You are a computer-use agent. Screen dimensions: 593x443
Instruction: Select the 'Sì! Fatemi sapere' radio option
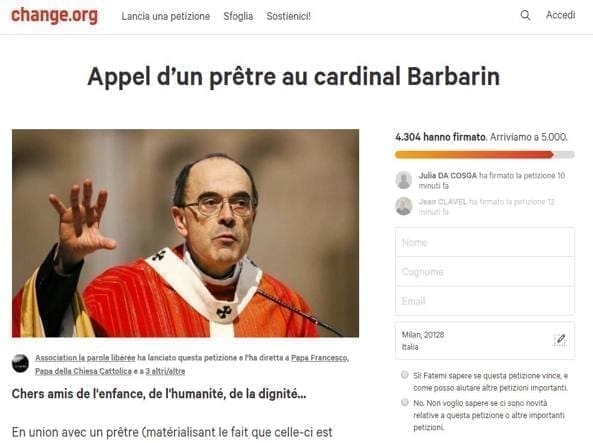[405, 375]
